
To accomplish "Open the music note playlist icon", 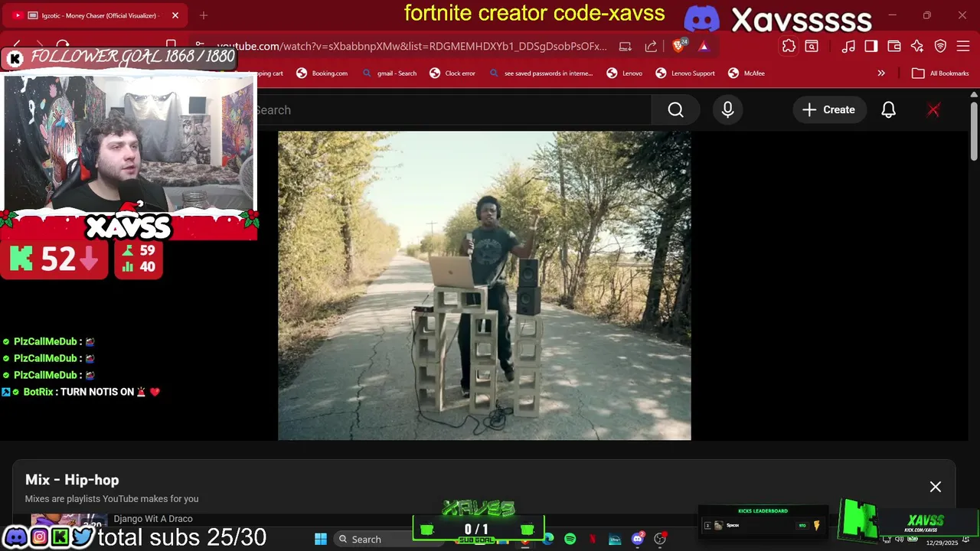I will 848,46.
